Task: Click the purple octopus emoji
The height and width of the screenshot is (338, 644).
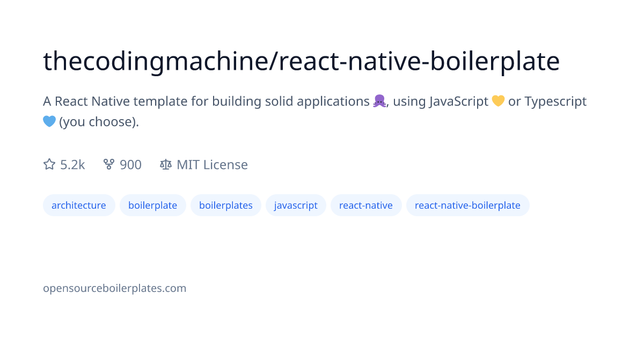Action: click(x=379, y=100)
